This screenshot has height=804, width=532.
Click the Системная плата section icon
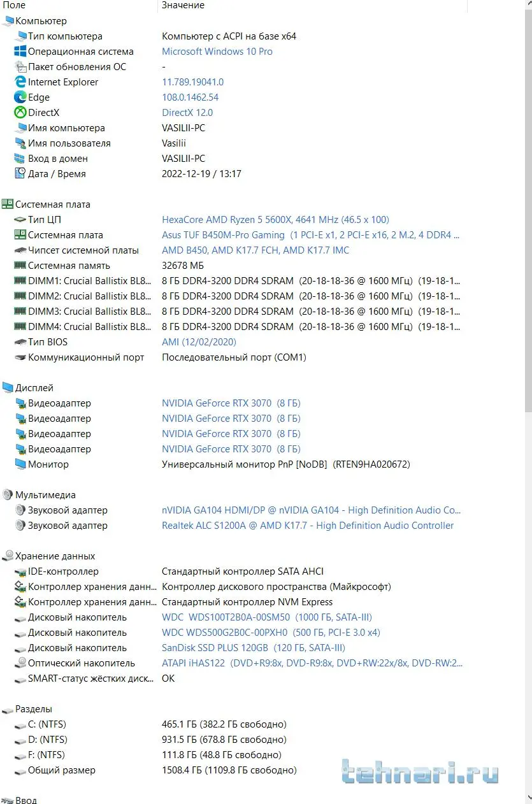[x=8, y=205]
